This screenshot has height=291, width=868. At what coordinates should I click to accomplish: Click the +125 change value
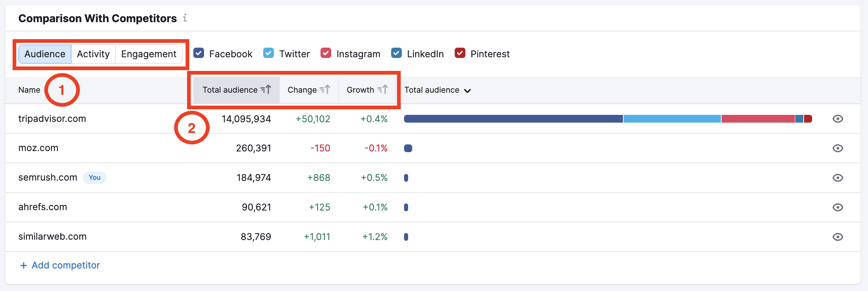point(320,207)
